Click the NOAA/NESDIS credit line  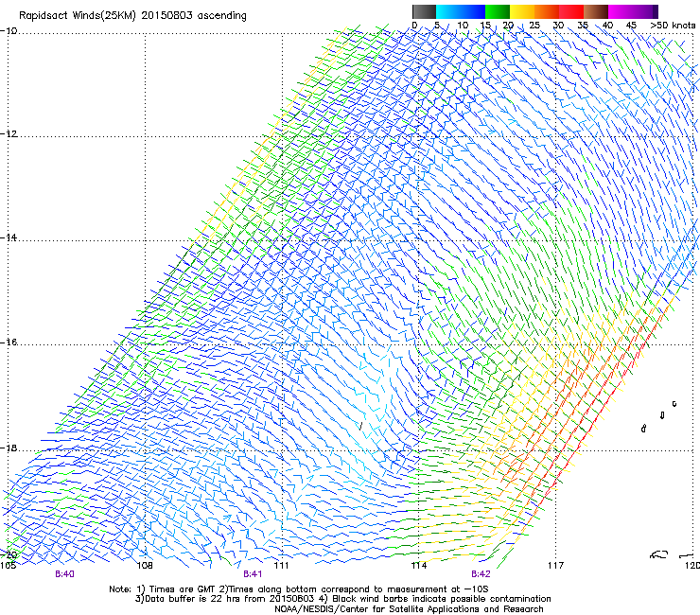pyautogui.click(x=409, y=609)
